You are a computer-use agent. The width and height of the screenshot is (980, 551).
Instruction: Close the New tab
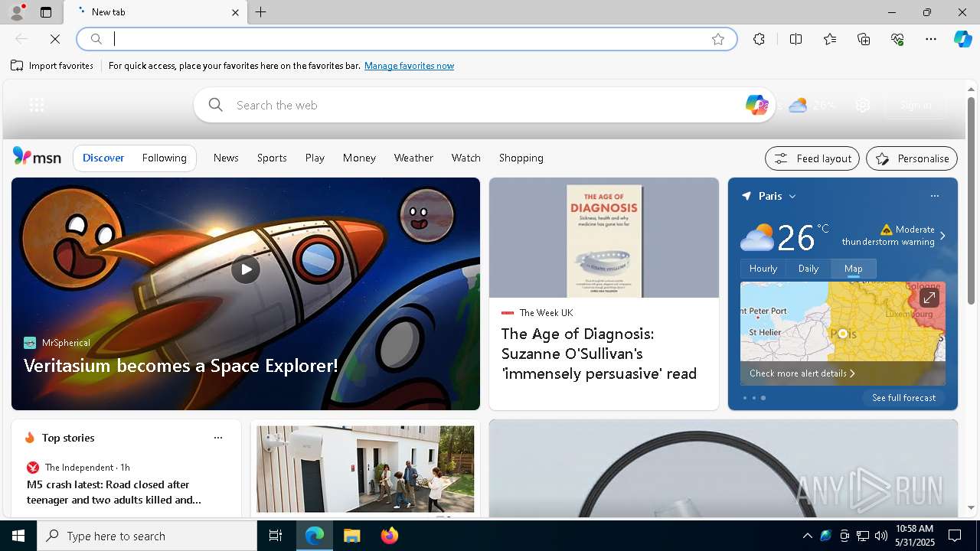click(235, 12)
